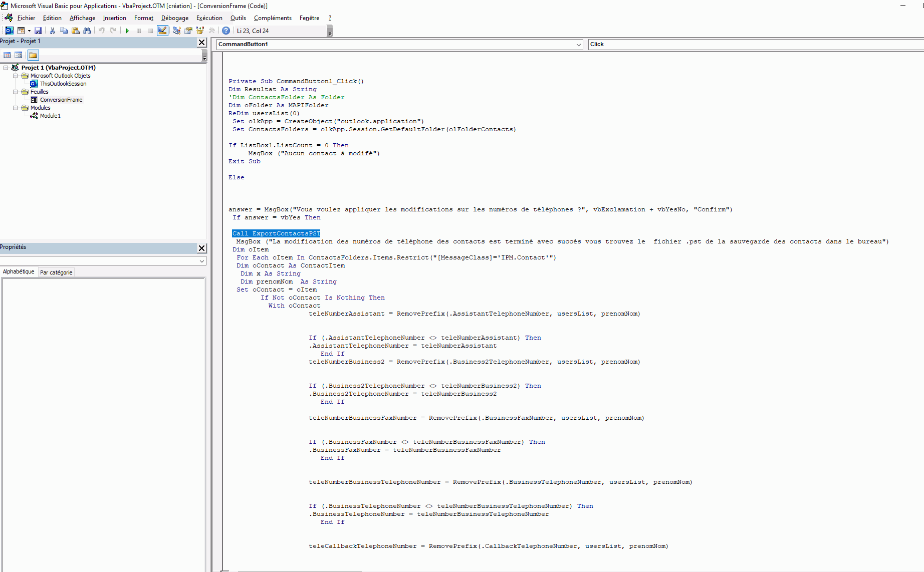
Task: Open the Débogage menu
Action: click(x=174, y=18)
